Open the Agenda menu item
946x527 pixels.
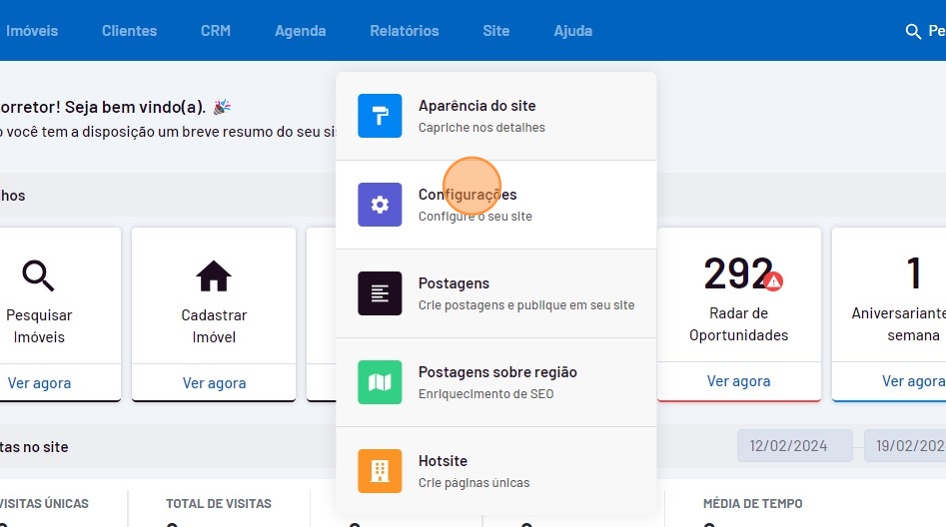tap(300, 31)
